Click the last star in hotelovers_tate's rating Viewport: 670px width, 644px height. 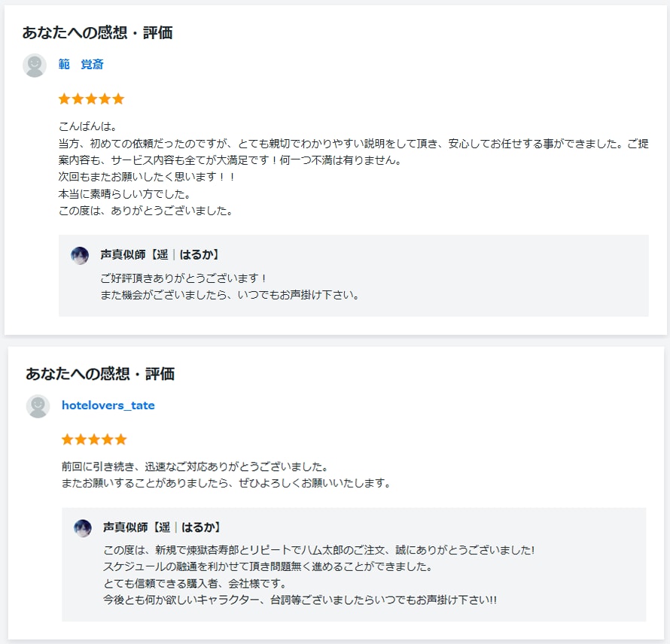click(x=121, y=439)
